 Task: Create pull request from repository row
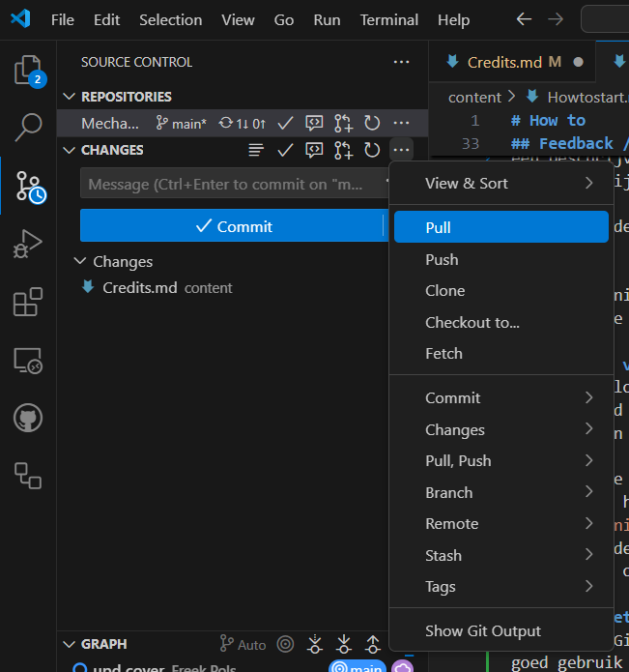click(x=343, y=124)
